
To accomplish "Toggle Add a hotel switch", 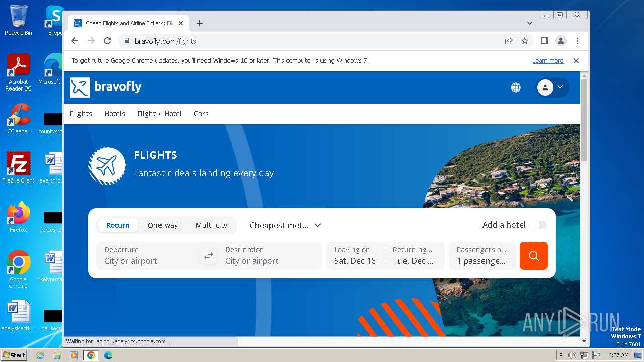I will point(538,225).
